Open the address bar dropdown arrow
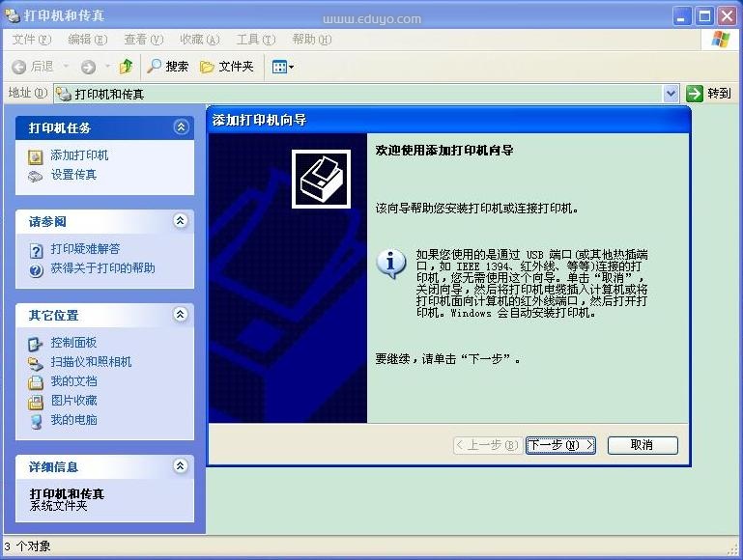 (x=671, y=94)
